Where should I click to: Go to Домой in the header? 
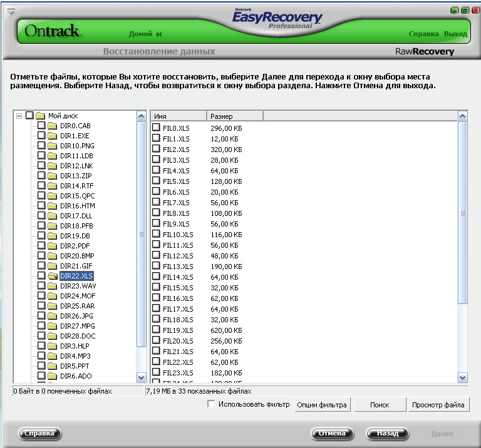[140, 34]
